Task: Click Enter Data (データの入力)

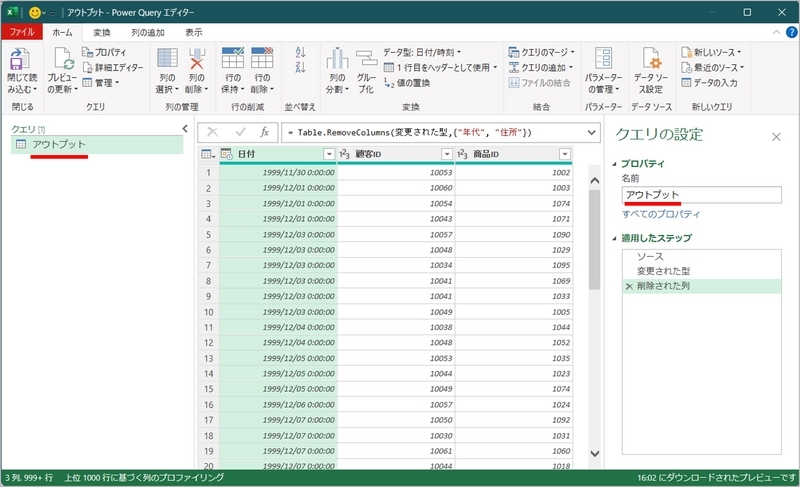Action: (x=710, y=83)
